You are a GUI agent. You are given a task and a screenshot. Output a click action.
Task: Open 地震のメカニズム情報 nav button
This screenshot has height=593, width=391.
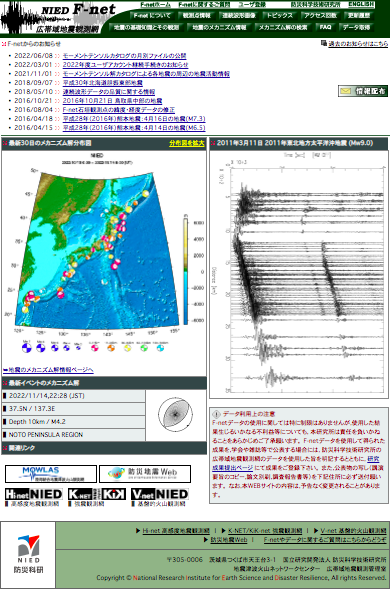click(219, 27)
